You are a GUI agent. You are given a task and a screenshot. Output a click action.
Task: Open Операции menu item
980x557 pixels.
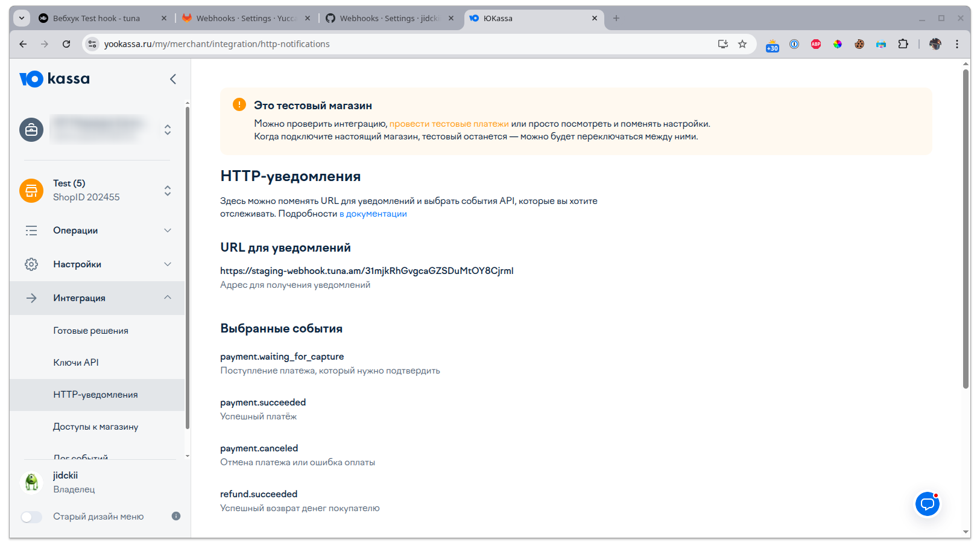(x=97, y=231)
